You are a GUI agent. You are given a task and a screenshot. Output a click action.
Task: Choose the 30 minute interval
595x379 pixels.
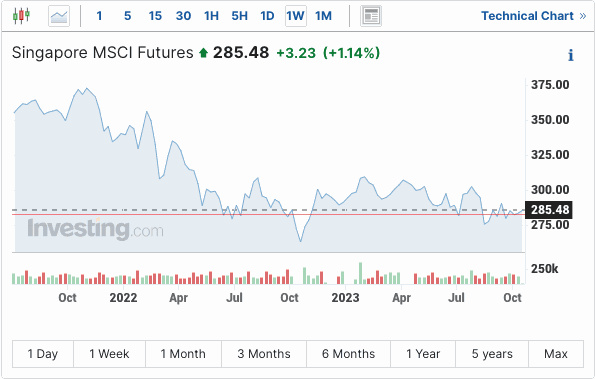[x=183, y=16]
